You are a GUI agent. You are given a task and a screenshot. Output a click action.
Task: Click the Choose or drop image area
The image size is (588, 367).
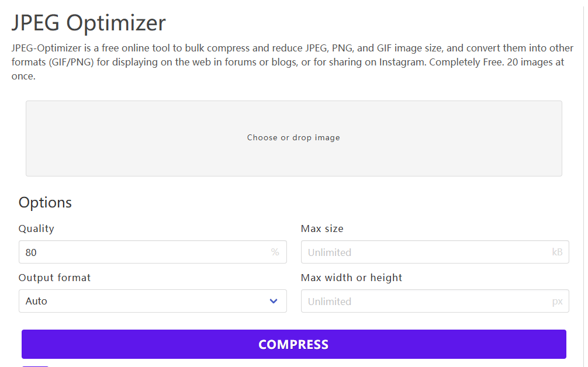293,158
